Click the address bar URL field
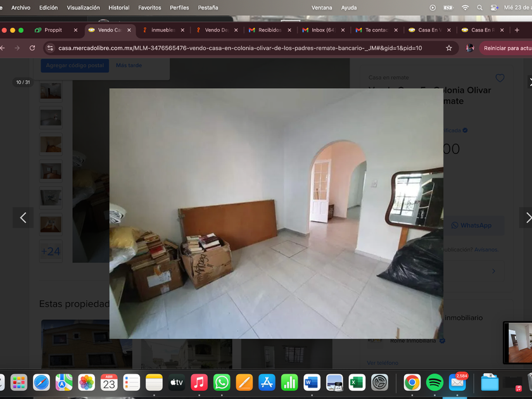Screen dimensions: 532x399 pyautogui.click(x=241, y=48)
